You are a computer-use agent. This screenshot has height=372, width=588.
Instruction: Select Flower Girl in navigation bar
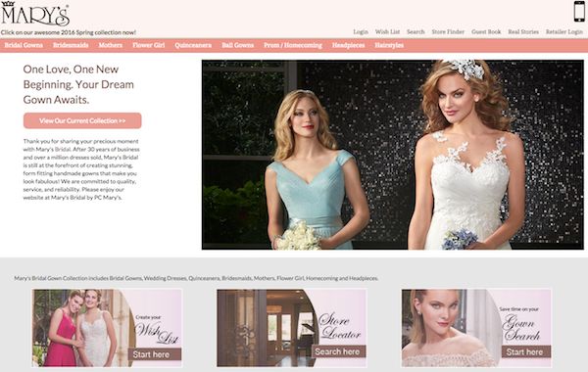(x=149, y=45)
